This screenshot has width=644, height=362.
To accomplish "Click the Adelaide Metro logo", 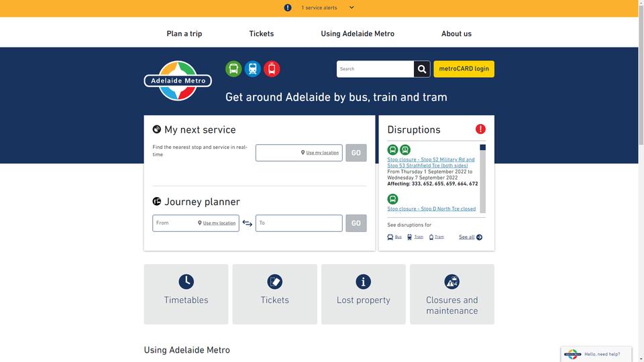I will 178,80.
